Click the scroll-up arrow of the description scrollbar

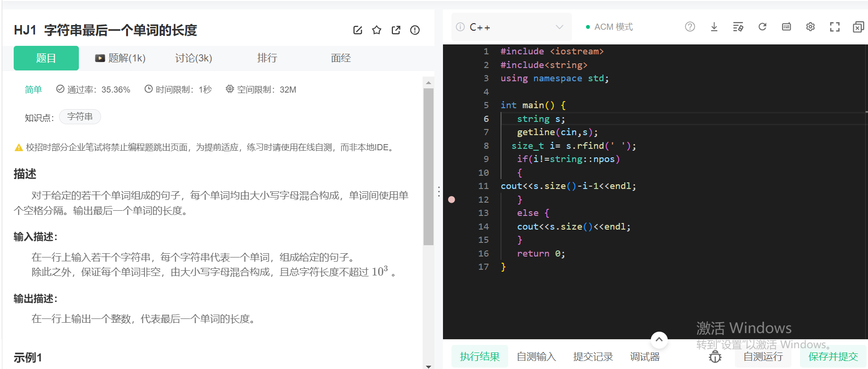tap(428, 83)
